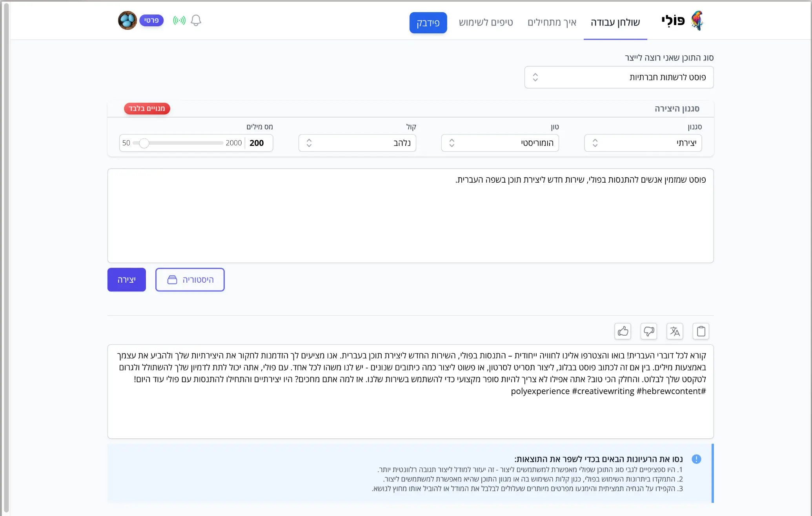The image size is (812, 516).
Task: Click the slider minimum value 50
Action: (x=126, y=143)
